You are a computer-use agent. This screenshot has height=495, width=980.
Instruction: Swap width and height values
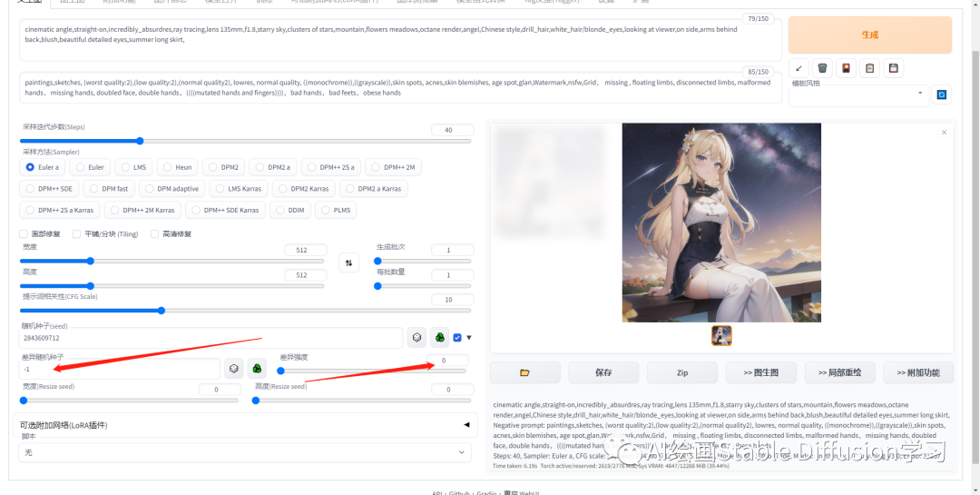tap(348, 262)
